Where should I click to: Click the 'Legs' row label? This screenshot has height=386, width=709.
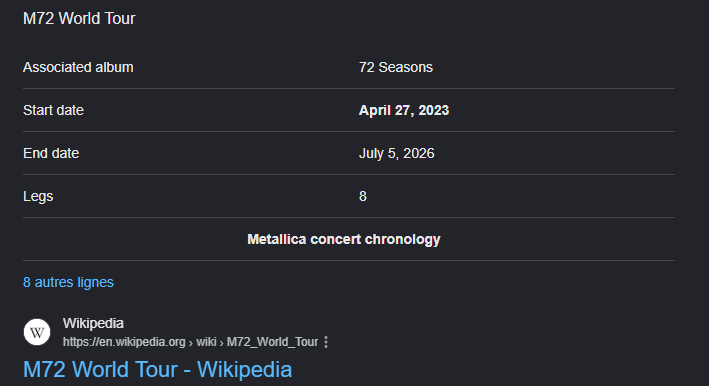point(38,196)
